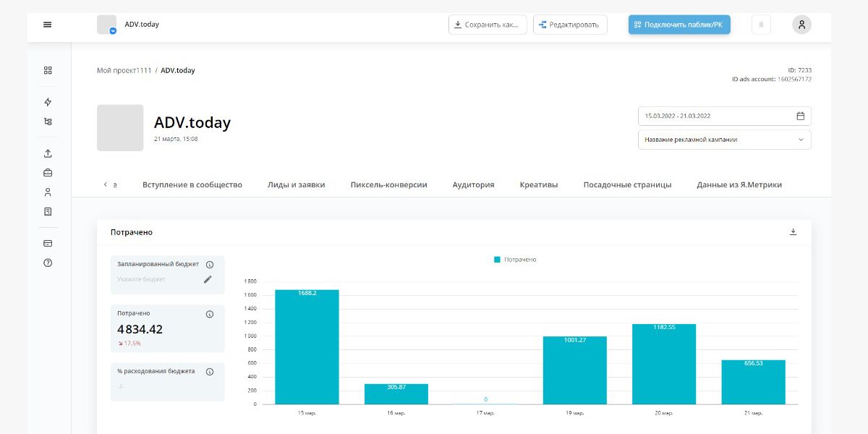Click the spent total 4 834.42

point(140,330)
